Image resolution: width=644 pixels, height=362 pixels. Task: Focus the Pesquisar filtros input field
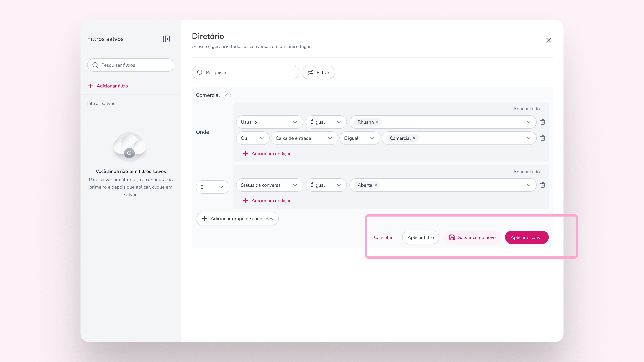pyautogui.click(x=131, y=65)
